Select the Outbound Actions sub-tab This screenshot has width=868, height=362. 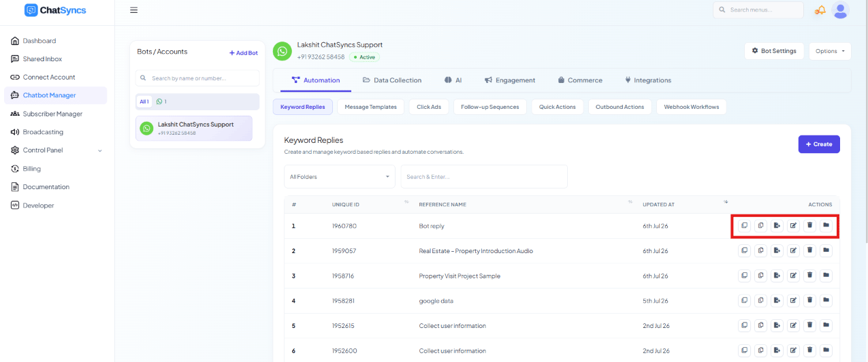click(620, 107)
